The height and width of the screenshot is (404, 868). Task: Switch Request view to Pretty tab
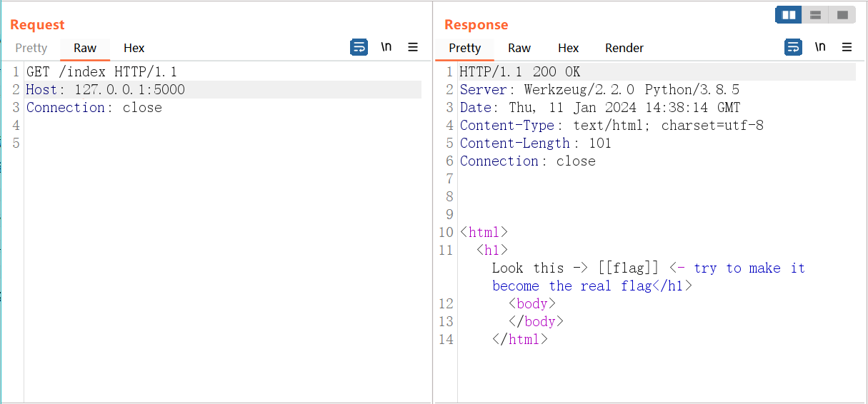pyautogui.click(x=31, y=48)
